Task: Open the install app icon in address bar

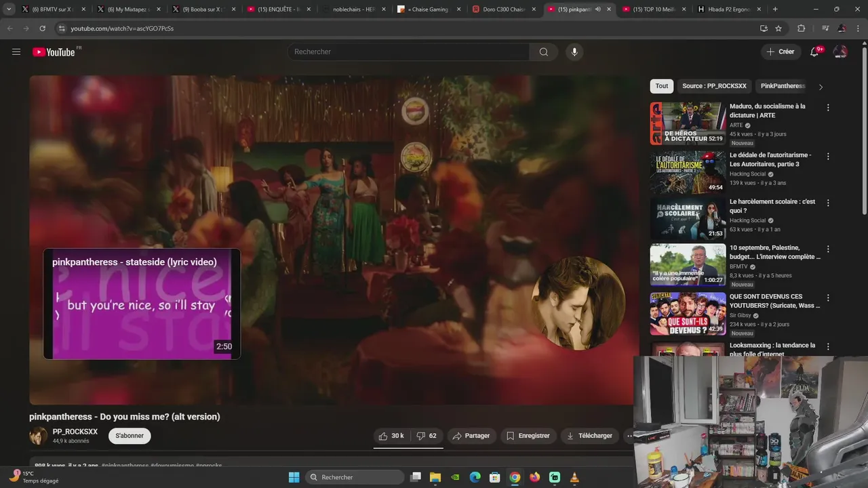Action: 764,28
